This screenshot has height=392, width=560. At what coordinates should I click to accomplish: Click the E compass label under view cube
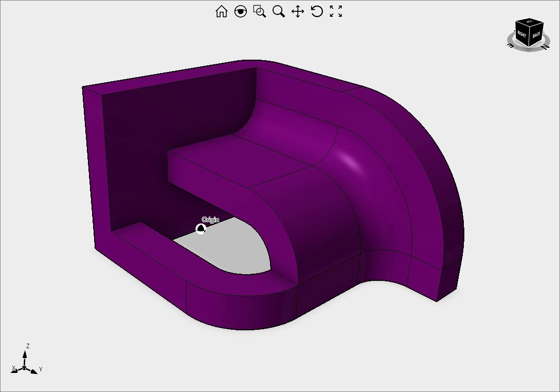tap(511, 45)
